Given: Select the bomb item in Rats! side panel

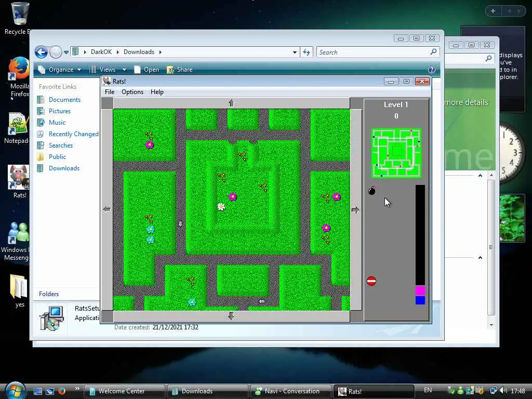Looking at the screenshot, I should (372, 190).
